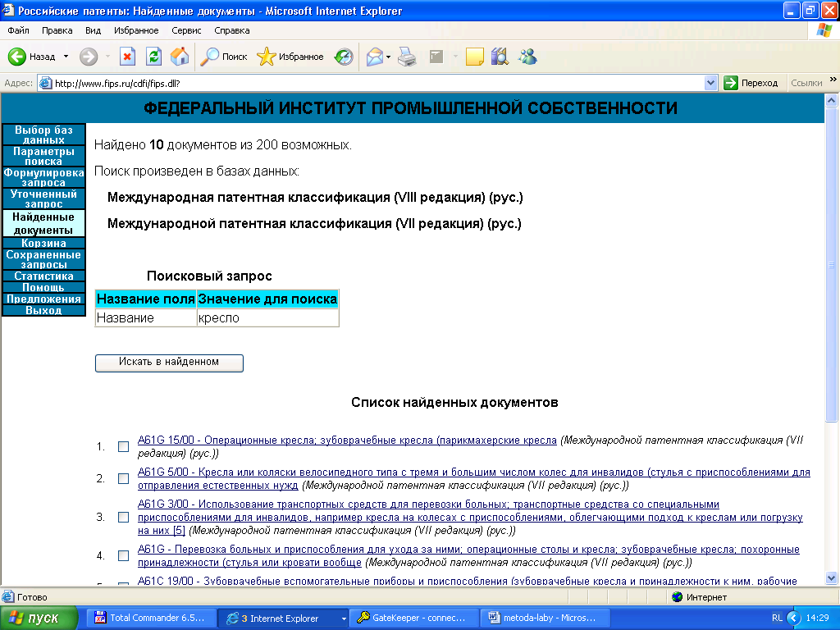Open the Back button history dropdown arrow
840x630 pixels.
point(66,57)
